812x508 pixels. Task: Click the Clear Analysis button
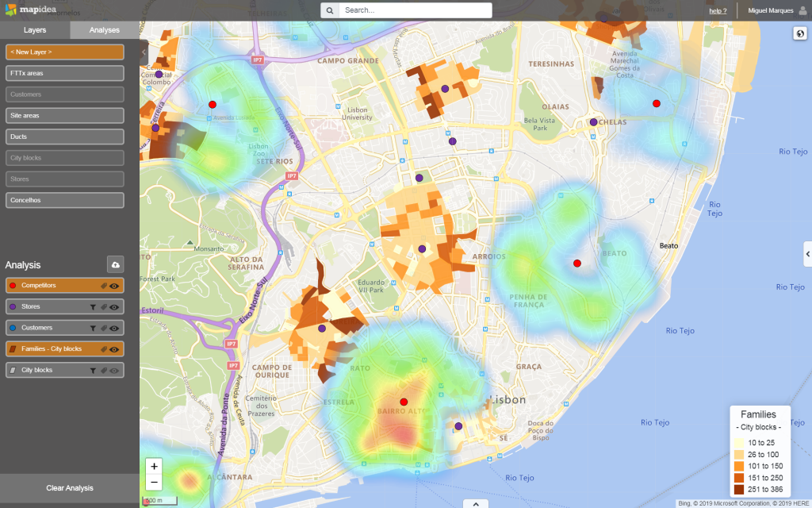click(x=70, y=488)
